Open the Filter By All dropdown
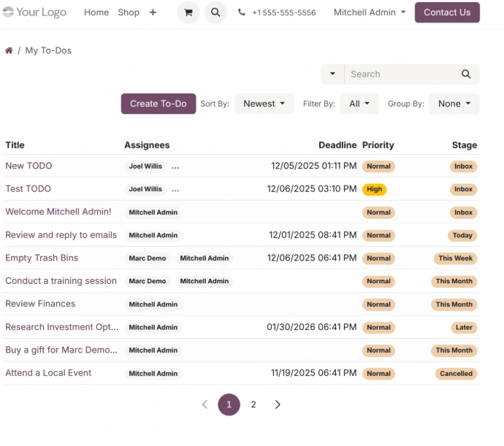Screen dimensions: 504x446 (359, 104)
